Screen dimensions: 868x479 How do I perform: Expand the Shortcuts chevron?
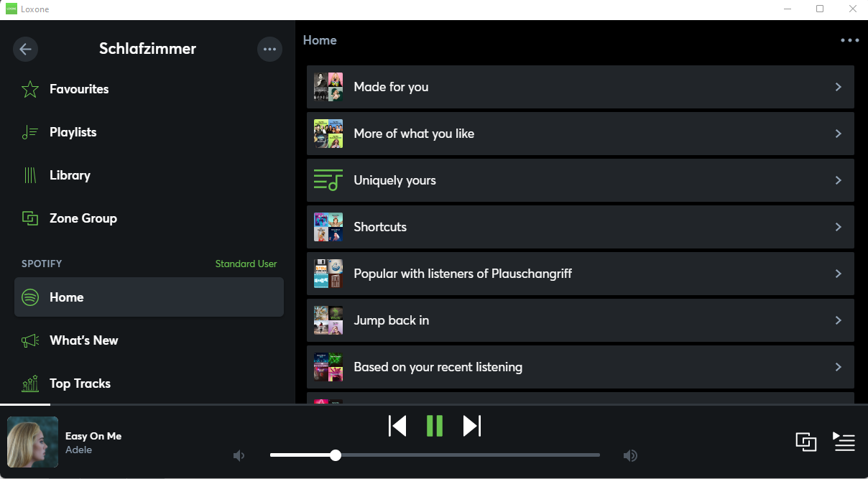[838, 227]
